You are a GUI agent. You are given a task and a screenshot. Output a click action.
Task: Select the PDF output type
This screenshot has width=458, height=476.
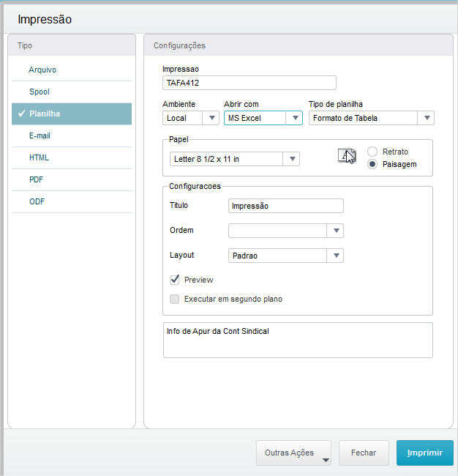point(37,179)
